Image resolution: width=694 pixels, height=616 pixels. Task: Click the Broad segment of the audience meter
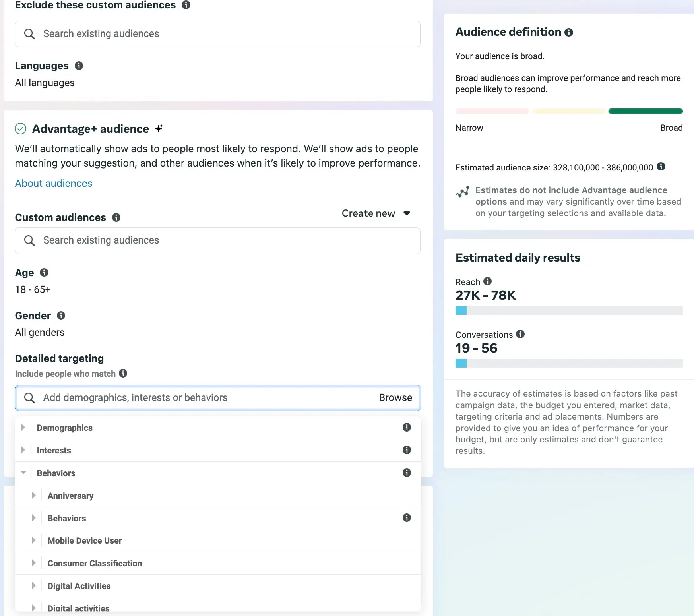coord(645,111)
